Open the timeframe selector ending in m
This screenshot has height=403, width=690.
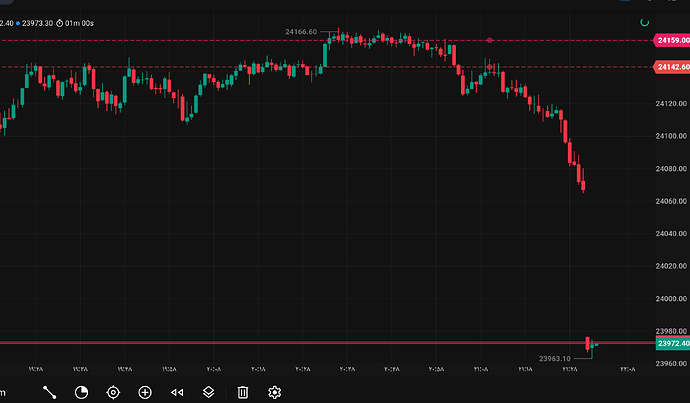(3, 392)
